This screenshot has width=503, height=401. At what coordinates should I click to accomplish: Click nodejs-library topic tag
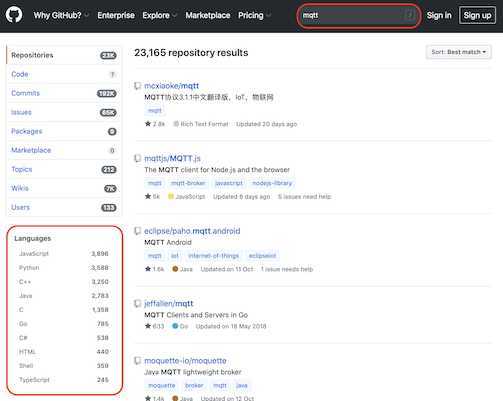pyautogui.click(x=272, y=183)
